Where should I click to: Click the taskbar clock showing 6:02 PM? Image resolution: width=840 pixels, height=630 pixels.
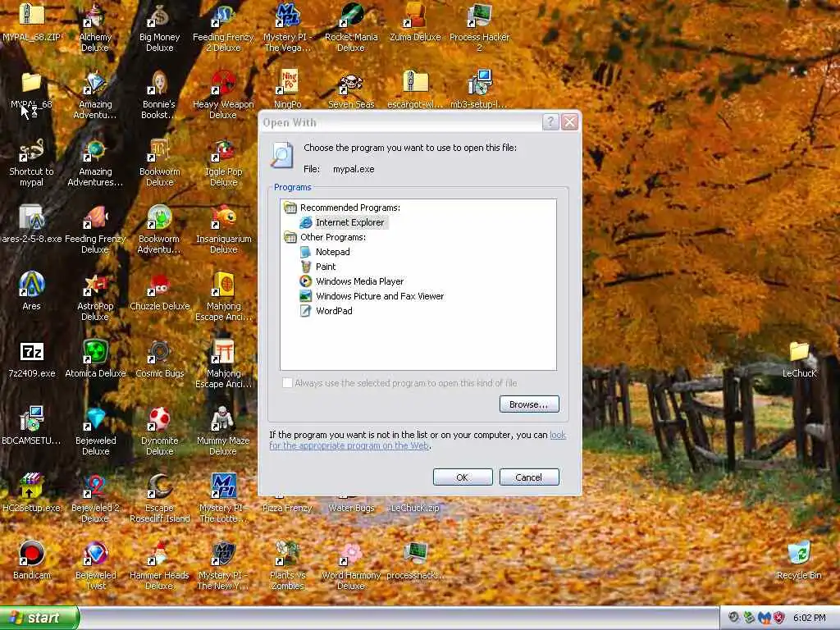[810, 618]
